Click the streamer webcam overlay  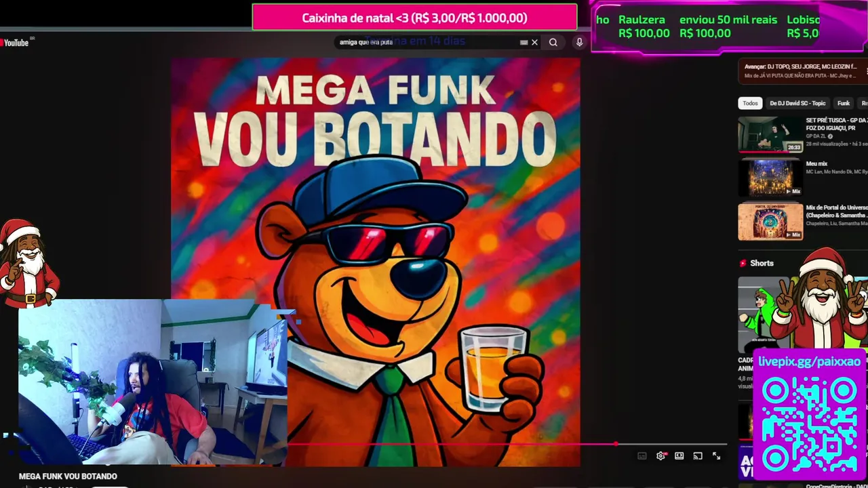pos(153,382)
